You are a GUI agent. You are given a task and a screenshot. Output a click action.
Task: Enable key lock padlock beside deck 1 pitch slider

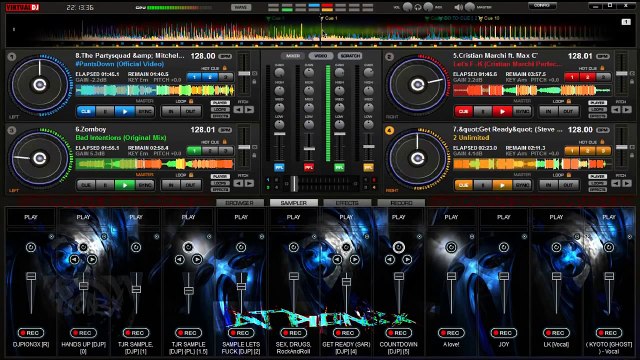click(x=254, y=82)
